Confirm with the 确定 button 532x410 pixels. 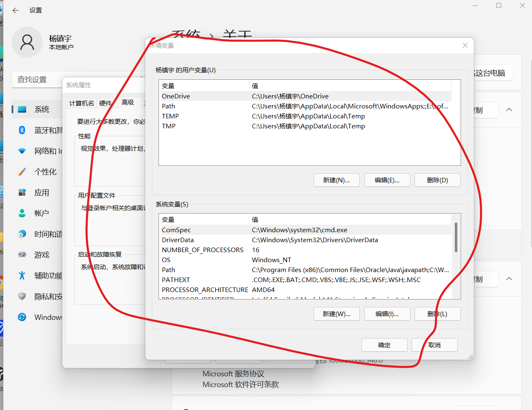coord(384,345)
